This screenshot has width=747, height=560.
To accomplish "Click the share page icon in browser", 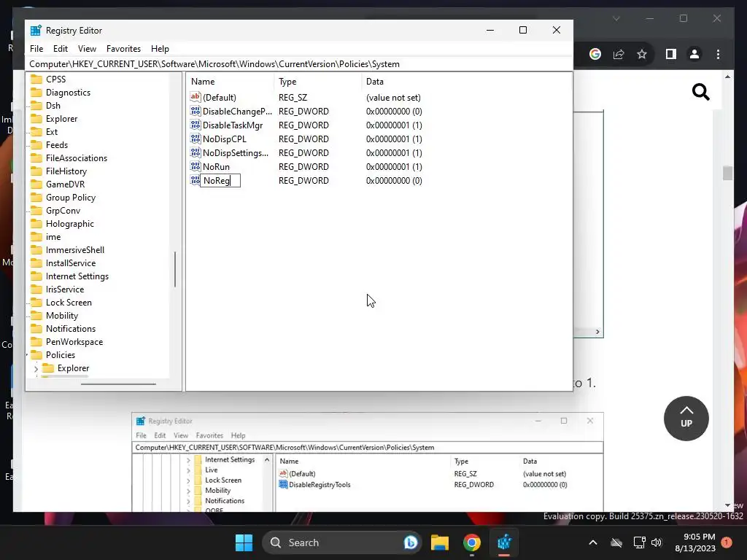I will (619, 54).
